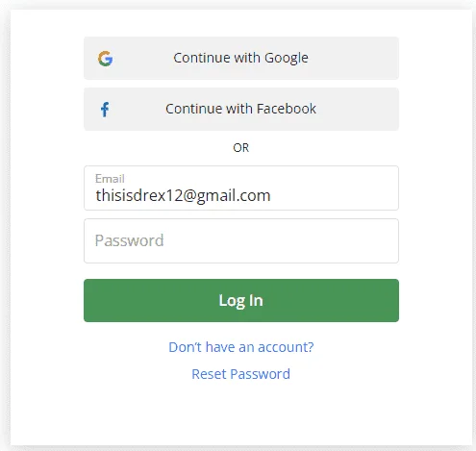Click the Google 'G' logo icon
The height and width of the screenshot is (451, 476).
105,59
